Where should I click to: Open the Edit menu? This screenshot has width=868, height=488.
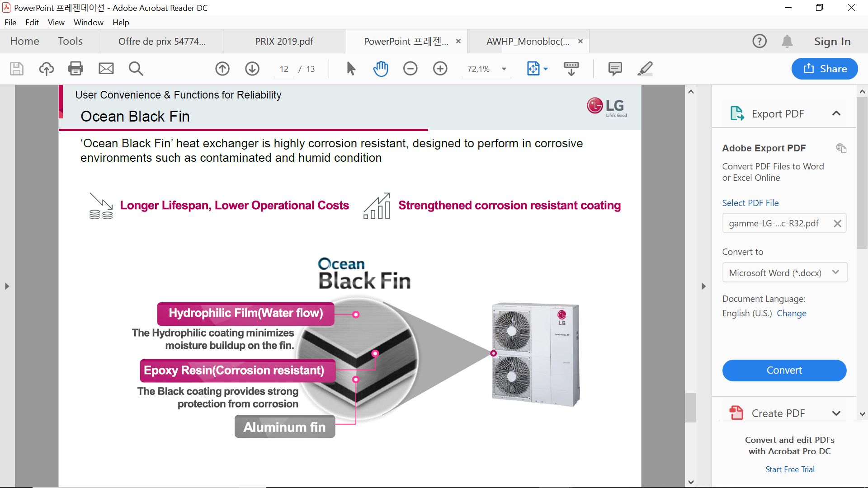[32, 22]
